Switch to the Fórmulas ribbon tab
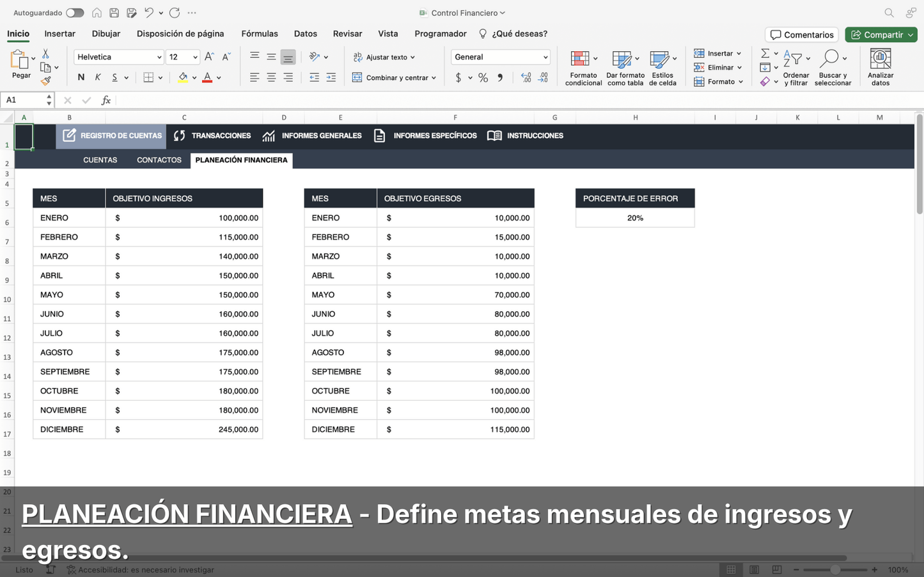 pyautogui.click(x=260, y=33)
